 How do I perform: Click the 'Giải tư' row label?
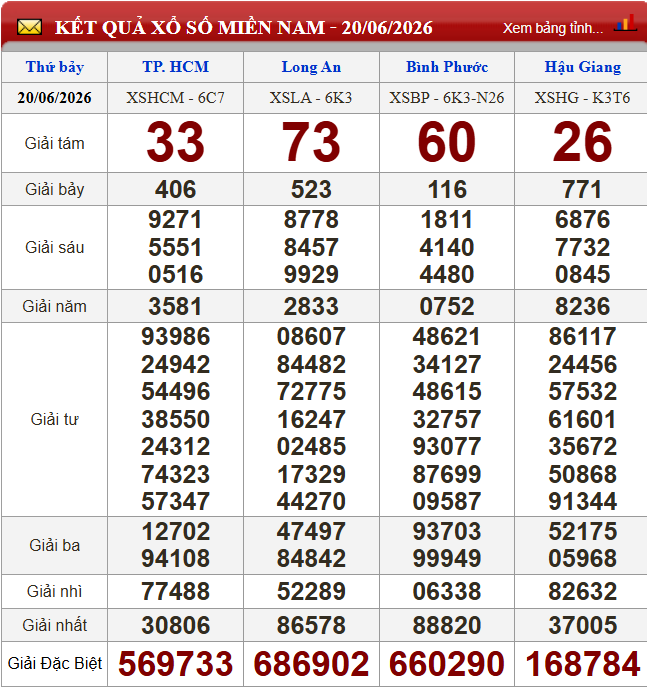pyautogui.click(x=54, y=419)
